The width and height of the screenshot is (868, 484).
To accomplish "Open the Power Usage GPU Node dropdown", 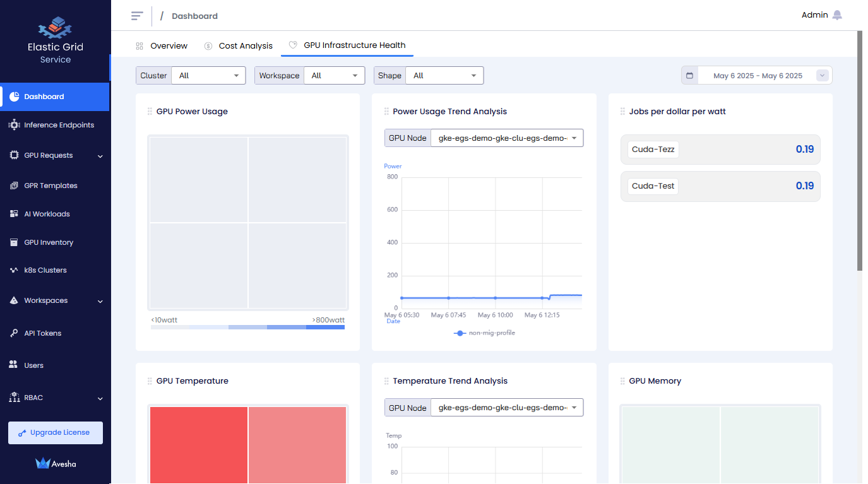I will tap(506, 138).
